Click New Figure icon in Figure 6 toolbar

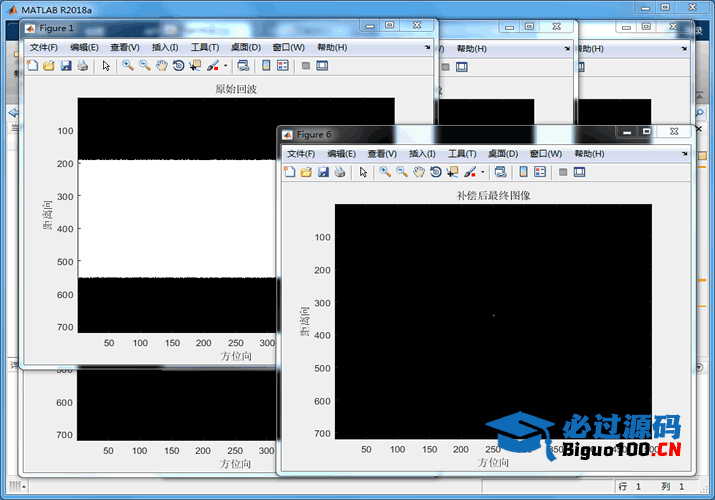pos(290,172)
